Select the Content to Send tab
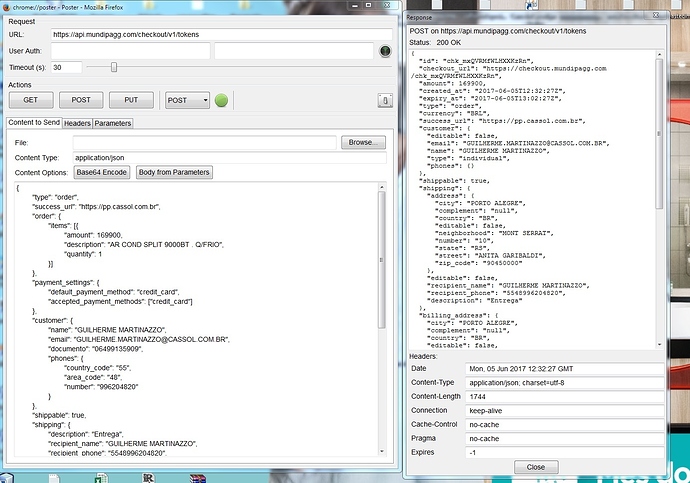 coord(34,123)
